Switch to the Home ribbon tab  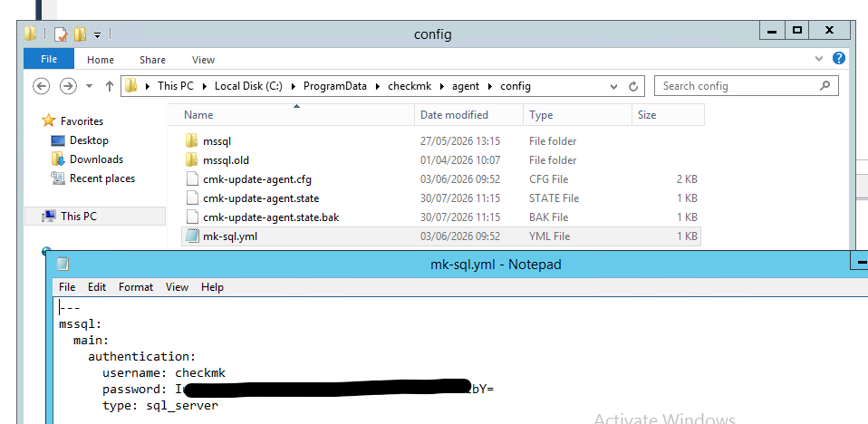pos(101,60)
